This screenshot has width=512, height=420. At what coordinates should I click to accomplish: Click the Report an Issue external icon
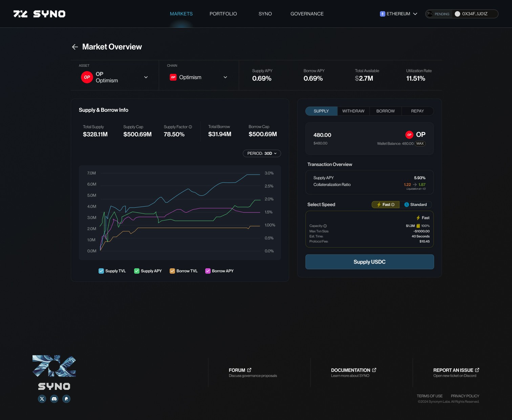[x=477, y=370]
